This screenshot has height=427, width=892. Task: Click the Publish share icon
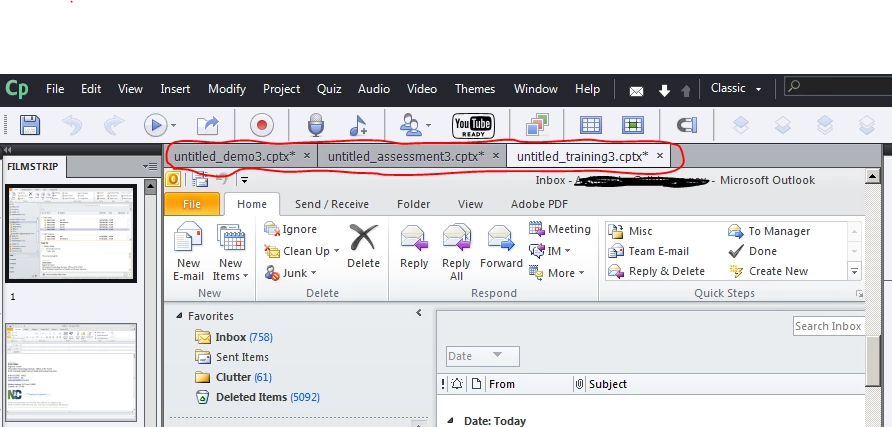pos(208,125)
